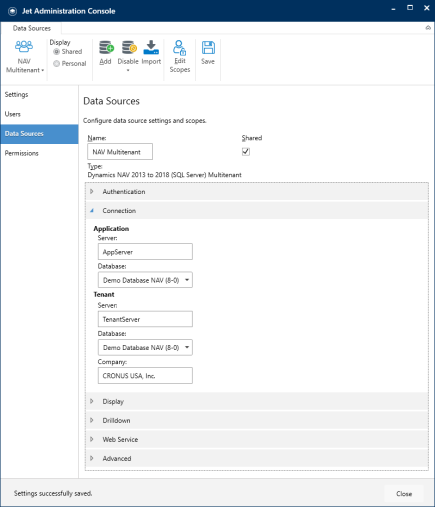Screen dimensions: 435x507
Task: Click the Tenant Server input field
Action: (145, 319)
